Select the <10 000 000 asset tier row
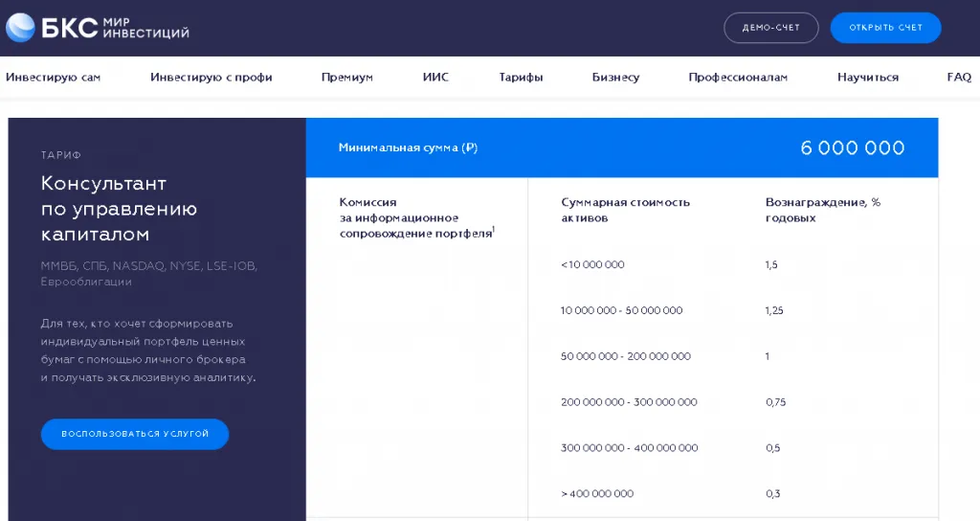Viewport: 980px width, 521px height. click(592, 264)
